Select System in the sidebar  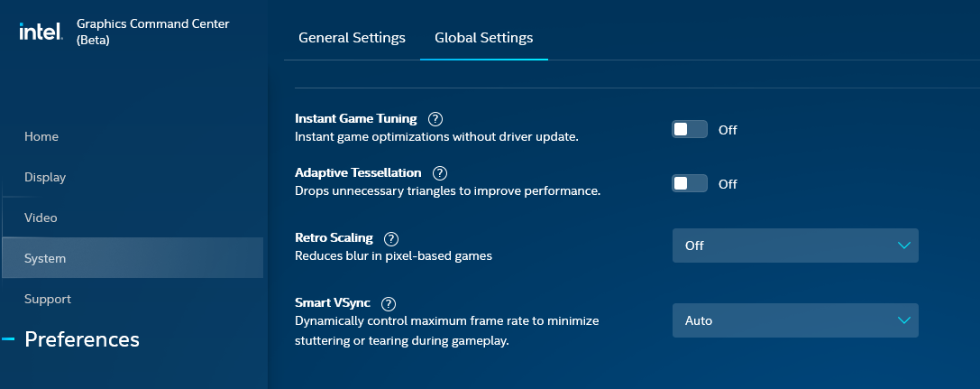[45, 258]
